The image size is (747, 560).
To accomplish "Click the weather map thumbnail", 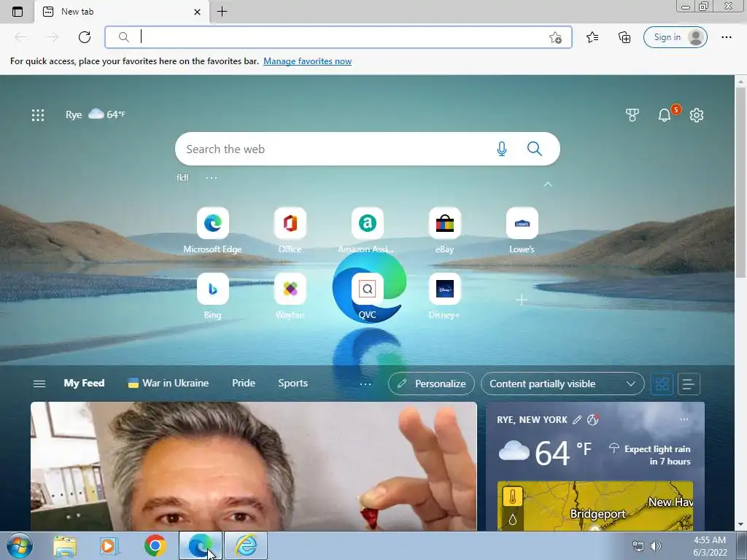I will [595, 506].
